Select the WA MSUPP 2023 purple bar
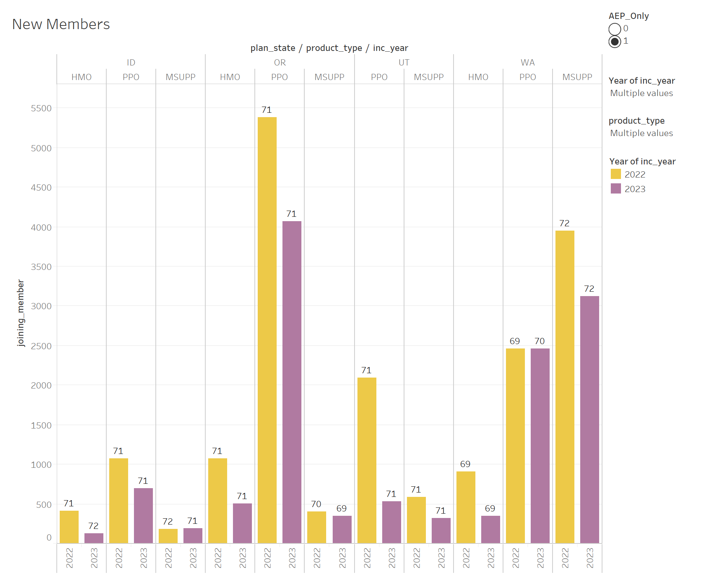Image resolution: width=728 pixels, height=582 pixels. tap(590, 418)
